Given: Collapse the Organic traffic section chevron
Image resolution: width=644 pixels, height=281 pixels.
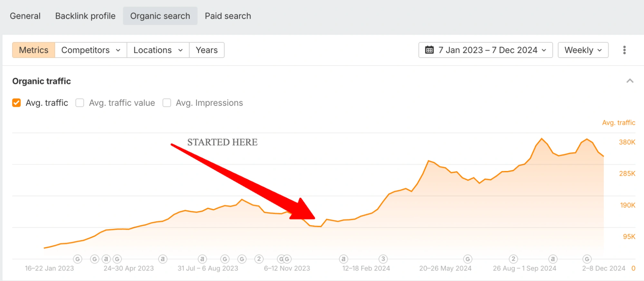Looking at the screenshot, I should point(630,81).
